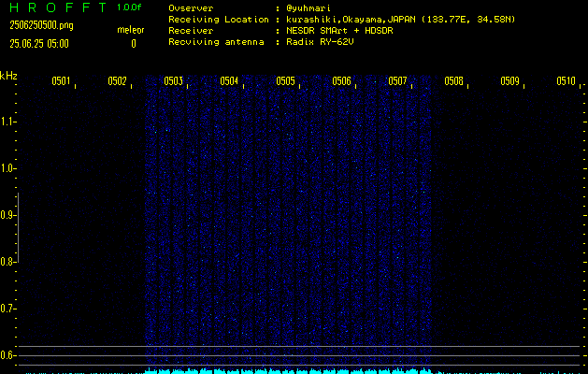Click the 0504 time marker

pyautogui.click(x=229, y=81)
